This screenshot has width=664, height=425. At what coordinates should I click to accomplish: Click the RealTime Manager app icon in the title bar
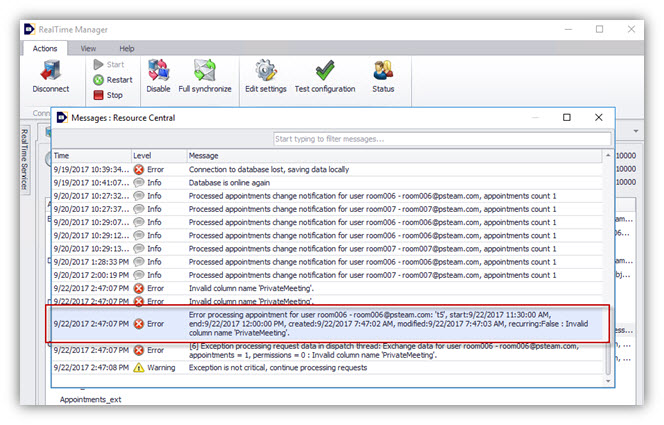click(x=29, y=29)
